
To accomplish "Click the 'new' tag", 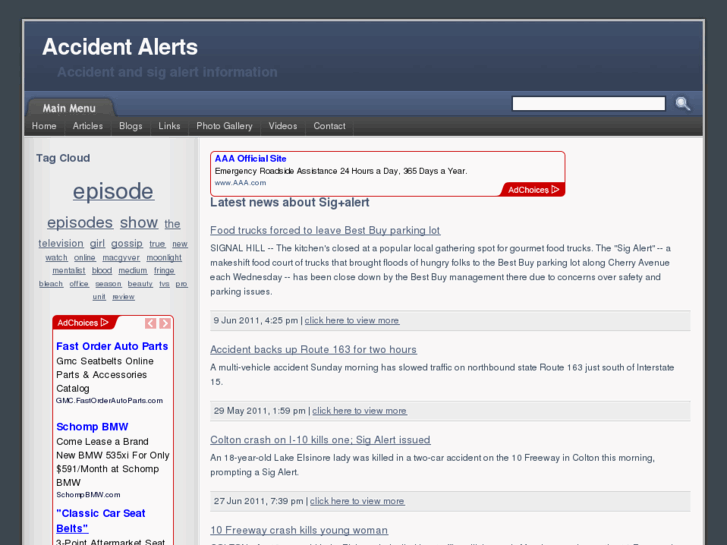I will coord(180,244).
